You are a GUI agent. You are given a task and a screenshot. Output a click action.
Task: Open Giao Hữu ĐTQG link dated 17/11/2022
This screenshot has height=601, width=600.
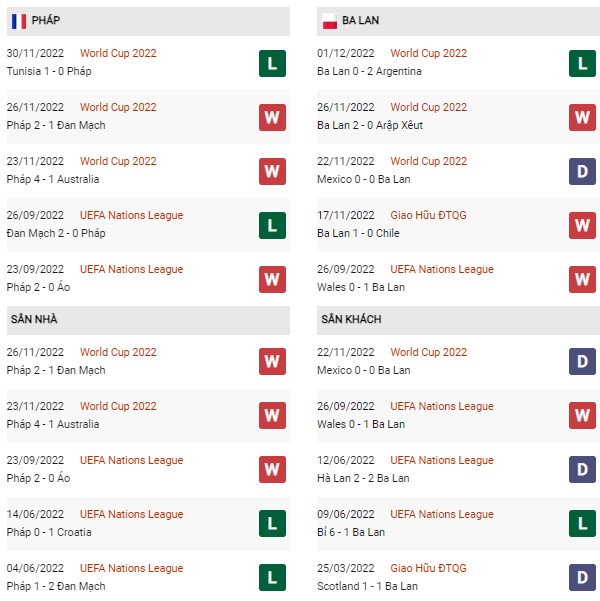(428, 215)
